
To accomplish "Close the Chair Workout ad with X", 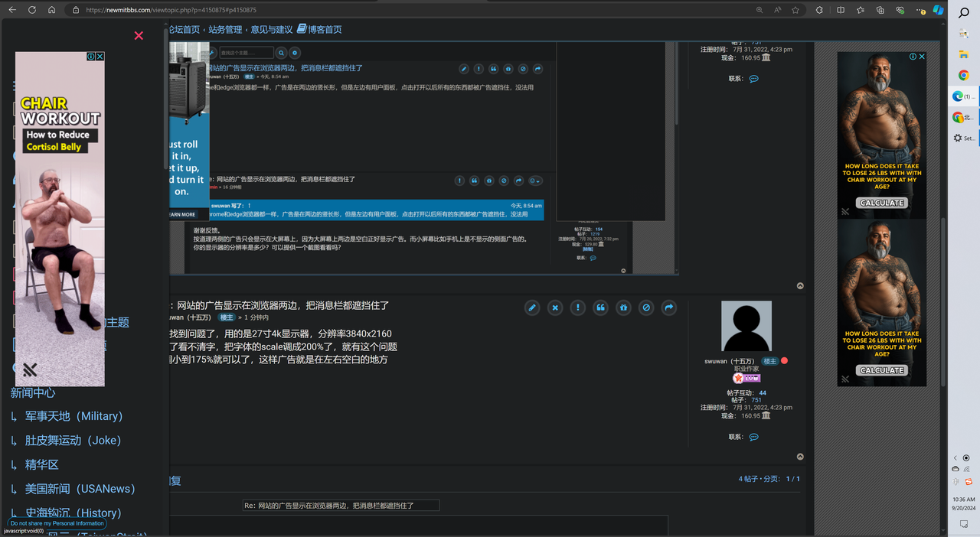I will click(100, 57).
